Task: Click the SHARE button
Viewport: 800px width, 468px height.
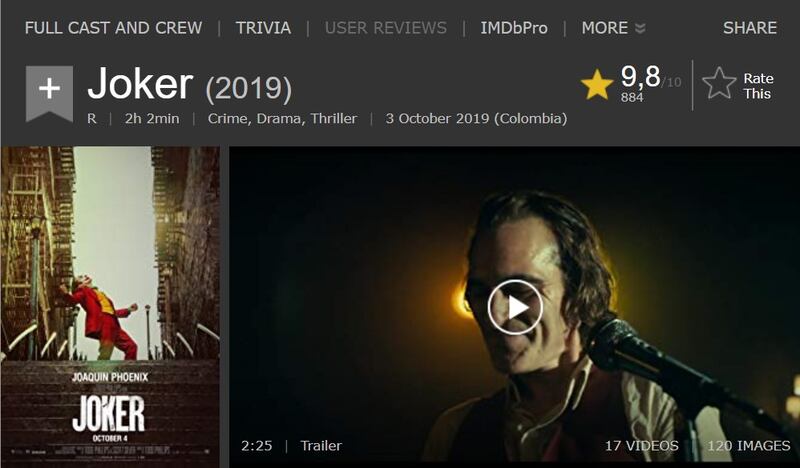Action: [x=749, y=28]
